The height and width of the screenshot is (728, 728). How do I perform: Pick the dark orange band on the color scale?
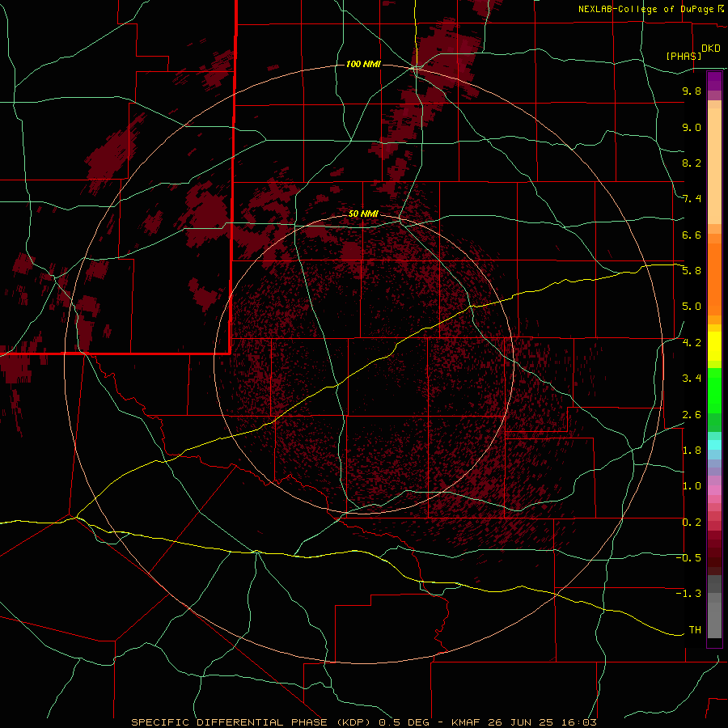pyautogui.click(x=714, y=280)
